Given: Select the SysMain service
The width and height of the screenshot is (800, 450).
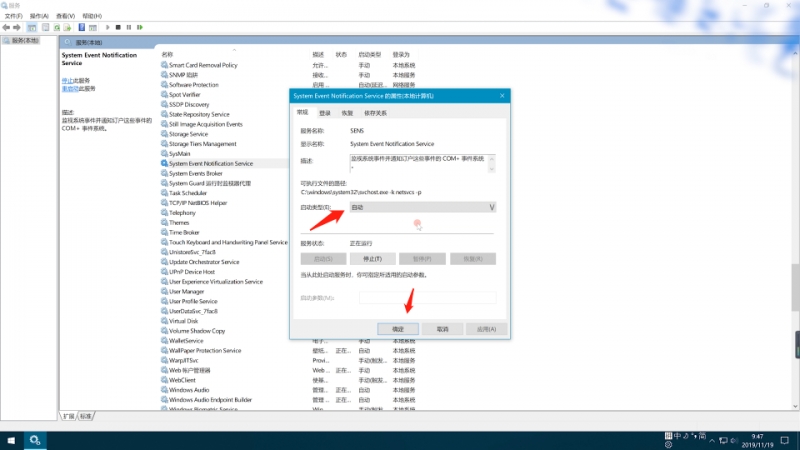Looking at the screenshot, I should 180,154.
